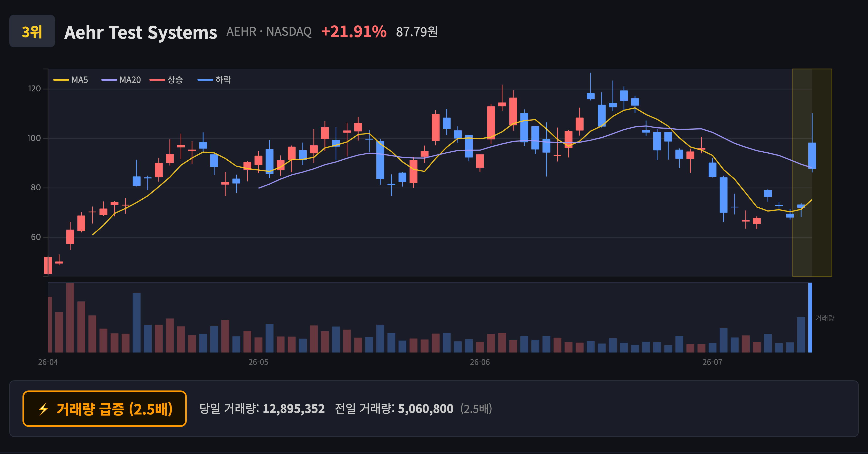Click the bright blue latest volume bar

[810, 318]
